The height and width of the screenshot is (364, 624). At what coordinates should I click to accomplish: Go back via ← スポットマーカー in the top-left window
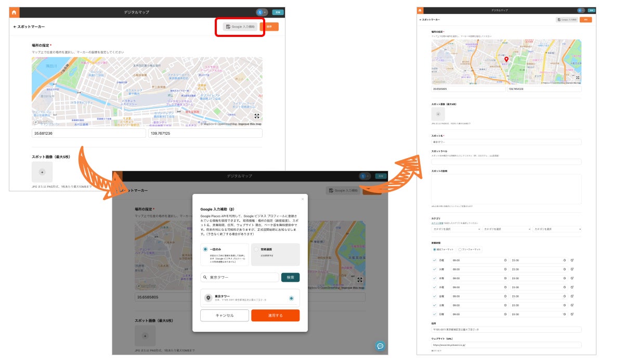point(29,27)
